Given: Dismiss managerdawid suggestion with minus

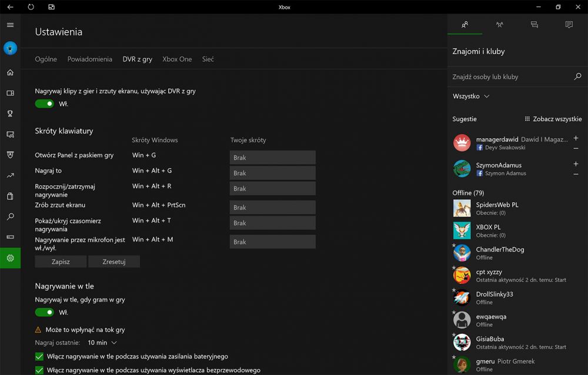Looking at the screenshot, I should click(x=576, y=149).
